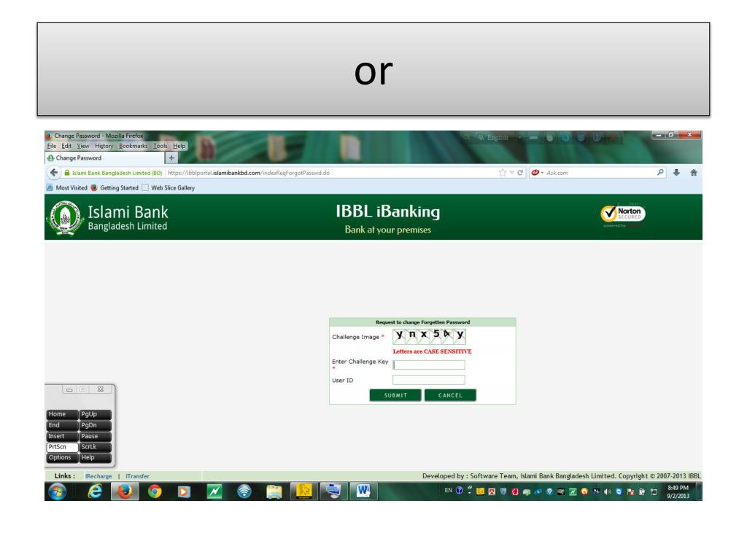
Task: Open the Tools menu
Action: (160, 146)
